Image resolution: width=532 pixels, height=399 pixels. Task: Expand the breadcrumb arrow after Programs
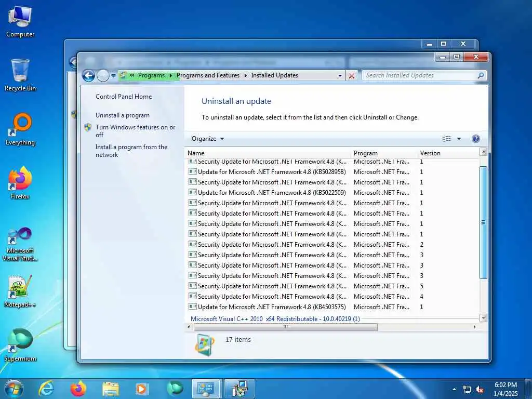pos(170,75)
